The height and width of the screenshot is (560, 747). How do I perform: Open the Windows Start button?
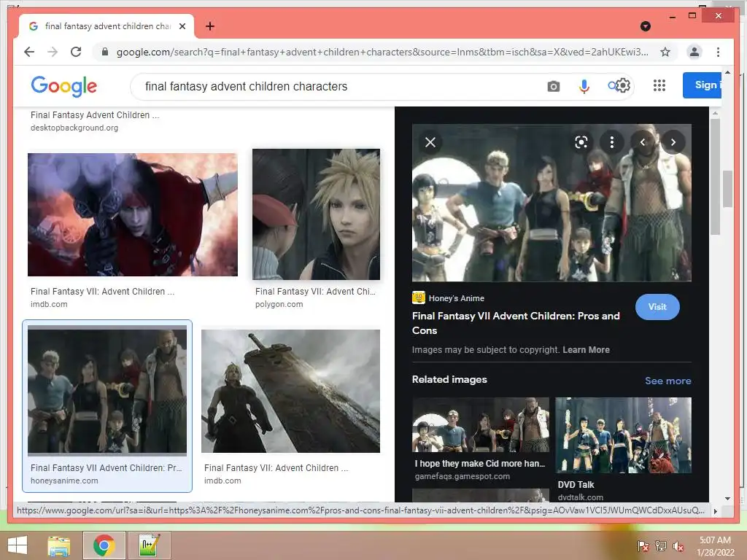(18, 545)
